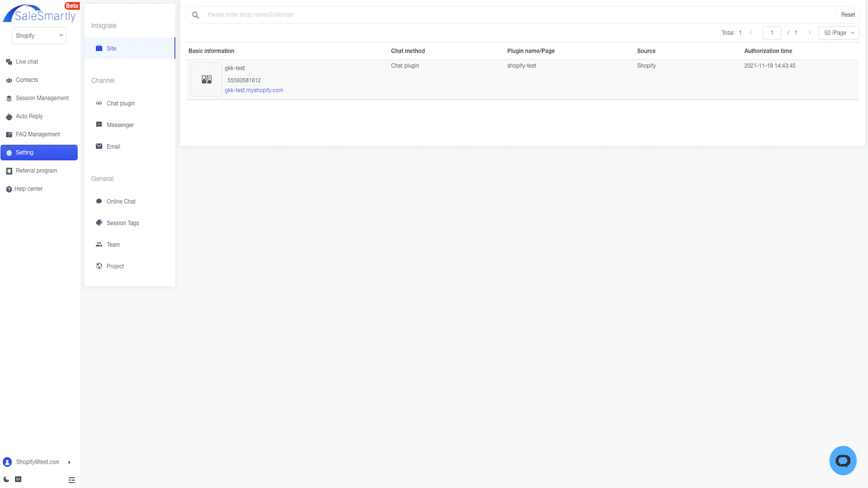Click the search magnifier icon
The width and height of the screenshot is (868, 488).
click(x=196, y=15)
